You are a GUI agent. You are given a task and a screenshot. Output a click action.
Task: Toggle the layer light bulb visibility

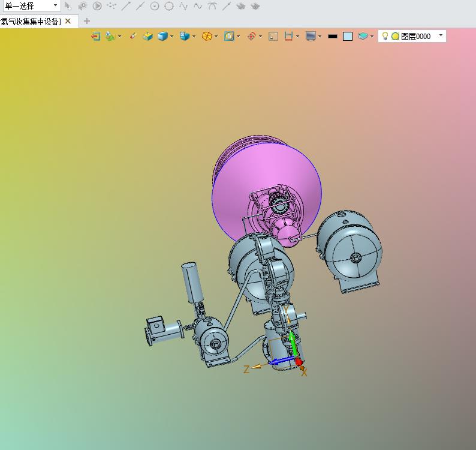385,36
